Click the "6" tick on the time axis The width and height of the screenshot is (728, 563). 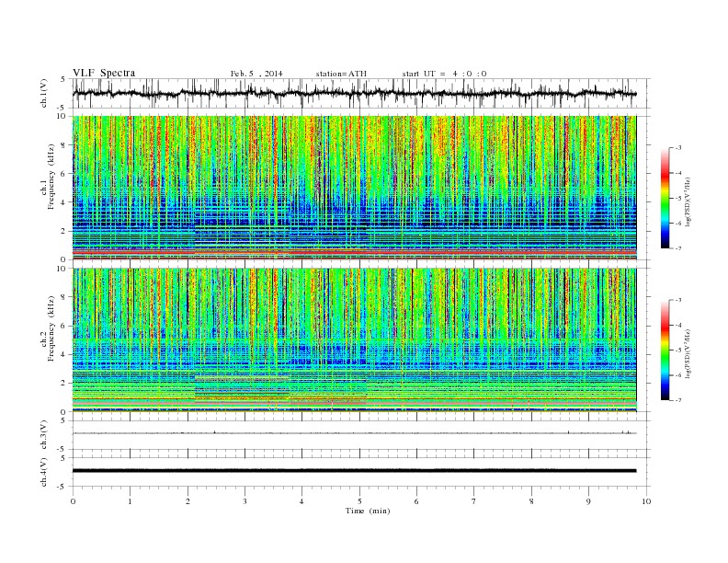(416, 501)
